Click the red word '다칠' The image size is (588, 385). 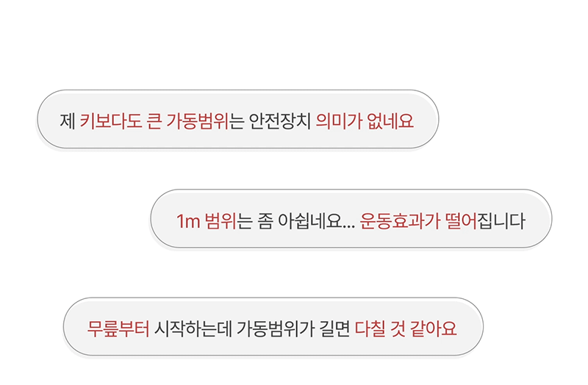(370, 328)
